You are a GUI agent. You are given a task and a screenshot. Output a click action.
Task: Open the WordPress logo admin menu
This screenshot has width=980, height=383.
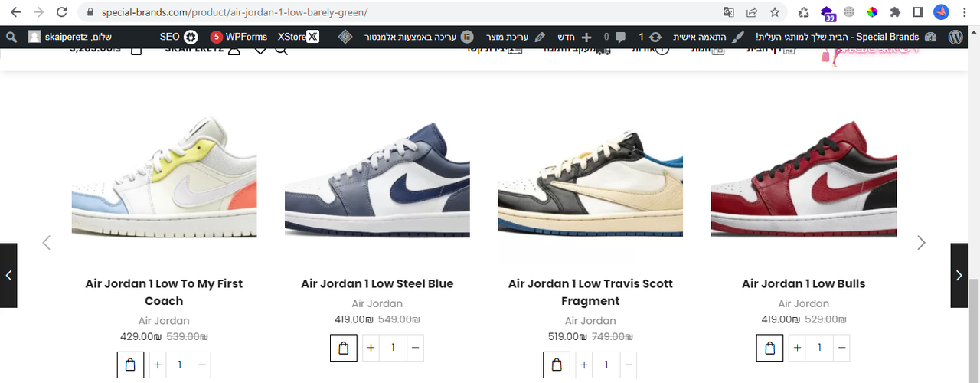point(955,37)
